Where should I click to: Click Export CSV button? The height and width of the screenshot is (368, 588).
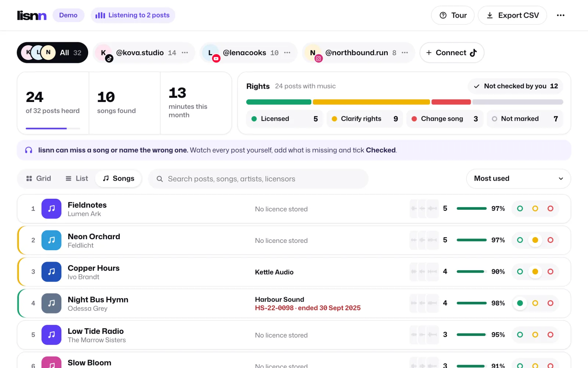512,15
